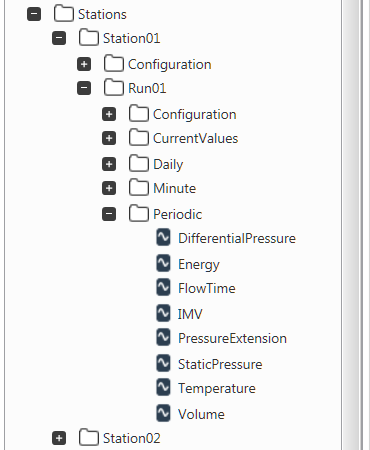Expand the Station02 node
370x450 pixels.
pos(59,438)
